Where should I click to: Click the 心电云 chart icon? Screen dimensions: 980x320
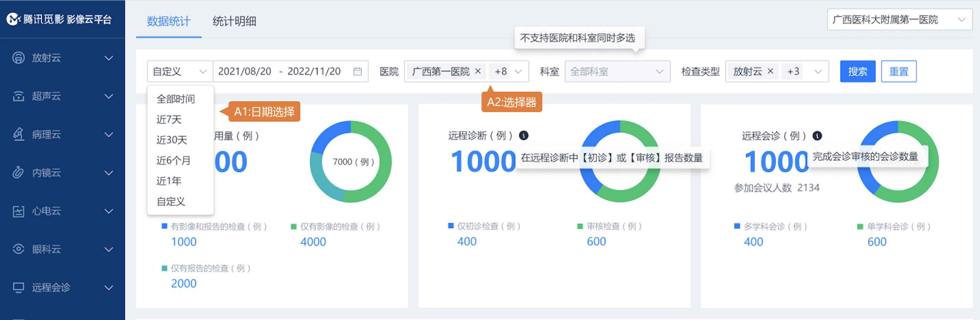pyautogui.click(x=18, y=211)
